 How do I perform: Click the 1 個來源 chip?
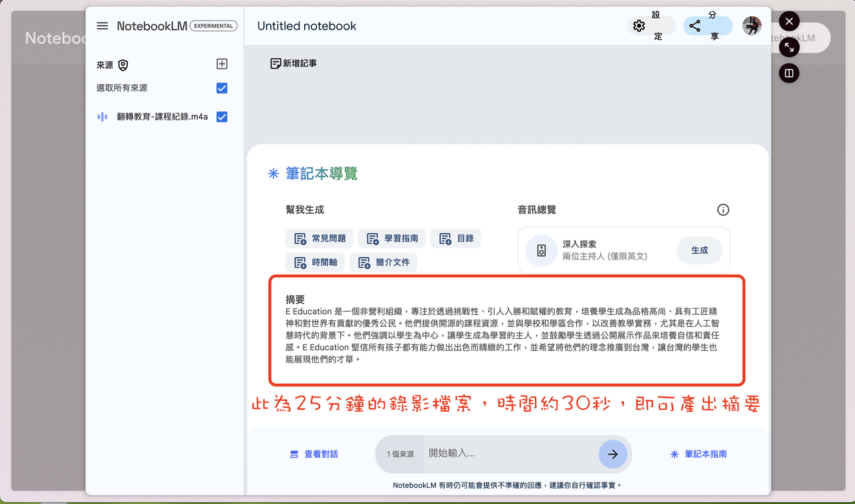point(400,455)
